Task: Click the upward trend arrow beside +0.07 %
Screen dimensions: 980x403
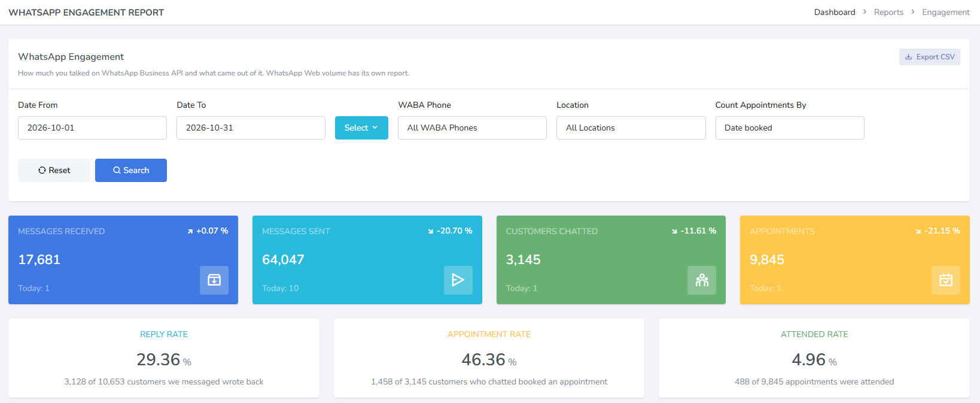Action: pyautogui.click(x=190, y=231)
